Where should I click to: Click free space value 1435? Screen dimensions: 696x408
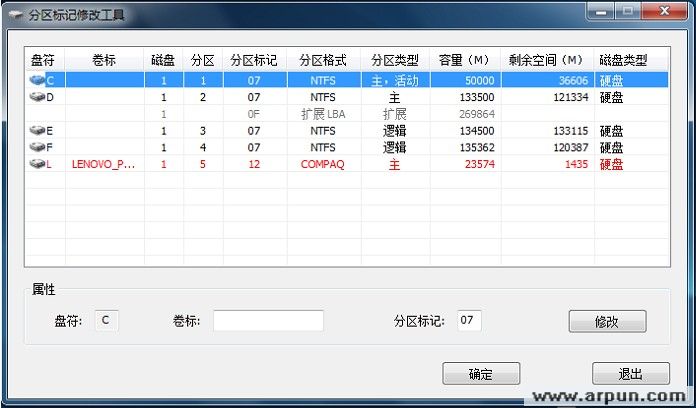click(x=576, y=164)
